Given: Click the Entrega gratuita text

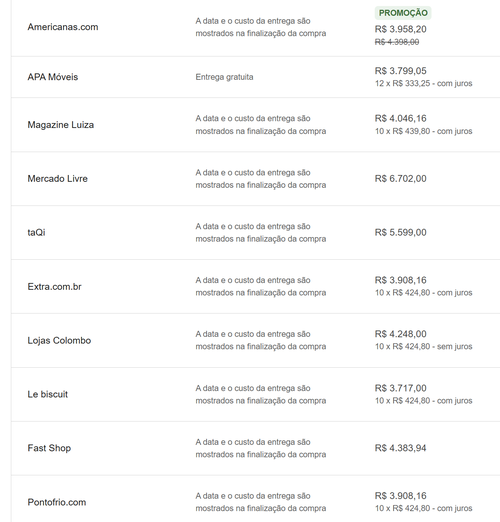Looking at the screenshot, I should coord(224,77).
